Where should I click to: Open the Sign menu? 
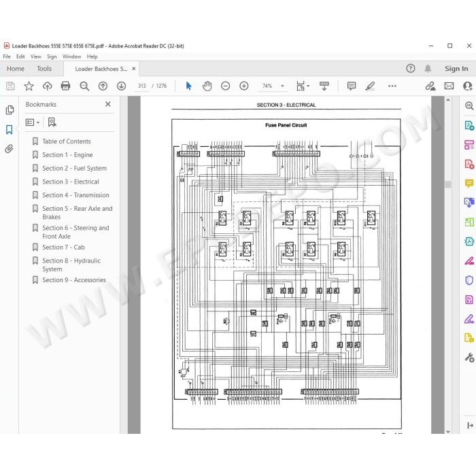52,56
